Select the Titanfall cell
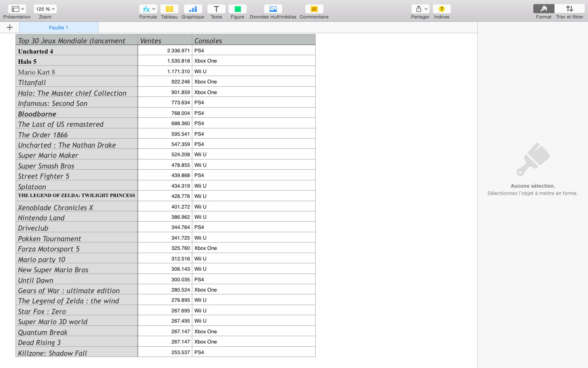Image resolution: width=588 pixels, height=368 pixels. [77, 81]
